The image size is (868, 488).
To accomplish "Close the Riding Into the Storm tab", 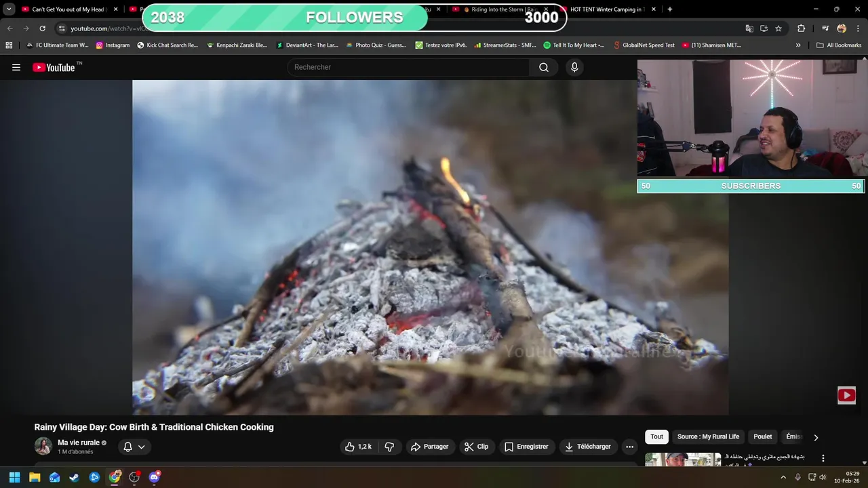I will coord(546,9).
